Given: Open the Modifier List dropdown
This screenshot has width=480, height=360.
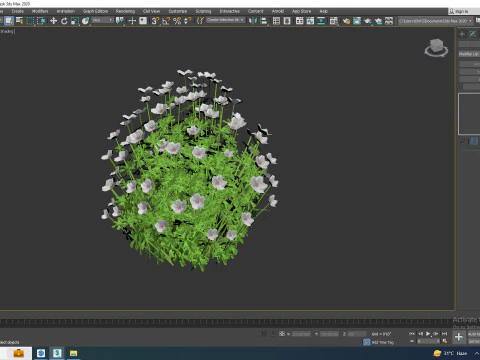Looking at the screenshot, I should pyautogui.click(x=469, y=54).
